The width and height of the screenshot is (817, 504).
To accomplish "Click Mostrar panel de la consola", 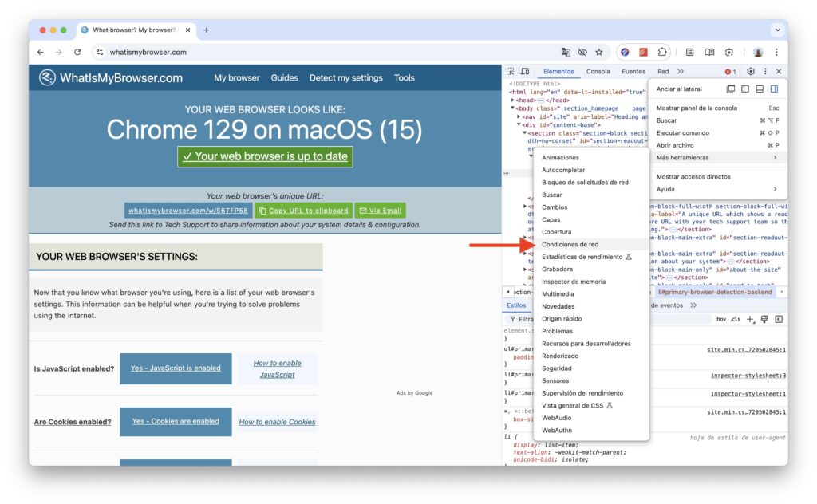I will [x=717, y=108].
